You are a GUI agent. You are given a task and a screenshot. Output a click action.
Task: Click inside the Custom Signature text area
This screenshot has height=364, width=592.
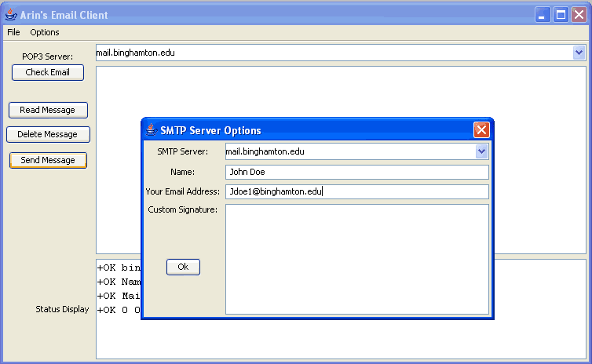pyautogui.click(x=356, y=259)
